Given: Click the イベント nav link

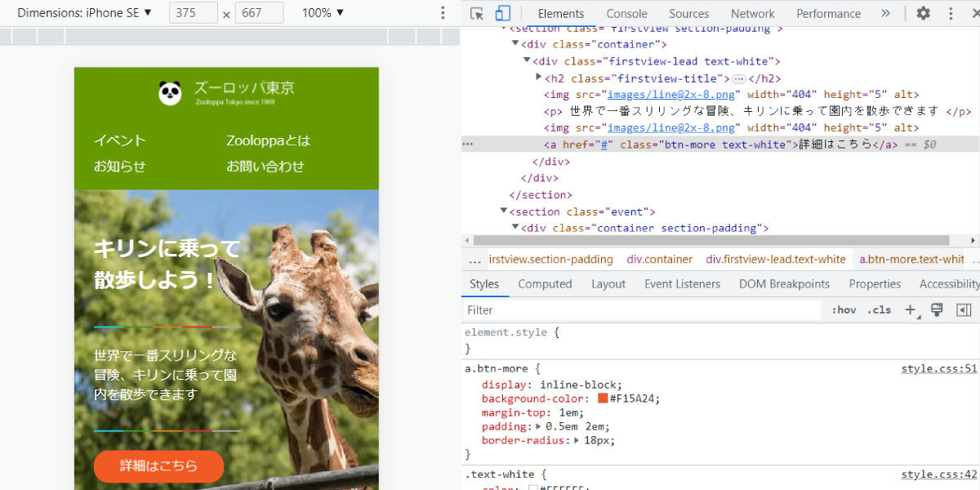Looking at the screenshot, I should tap(119, 140).
